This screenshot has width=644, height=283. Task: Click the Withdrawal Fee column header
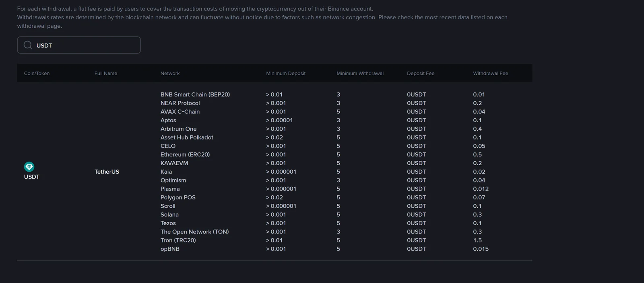(x=491, y=73)
